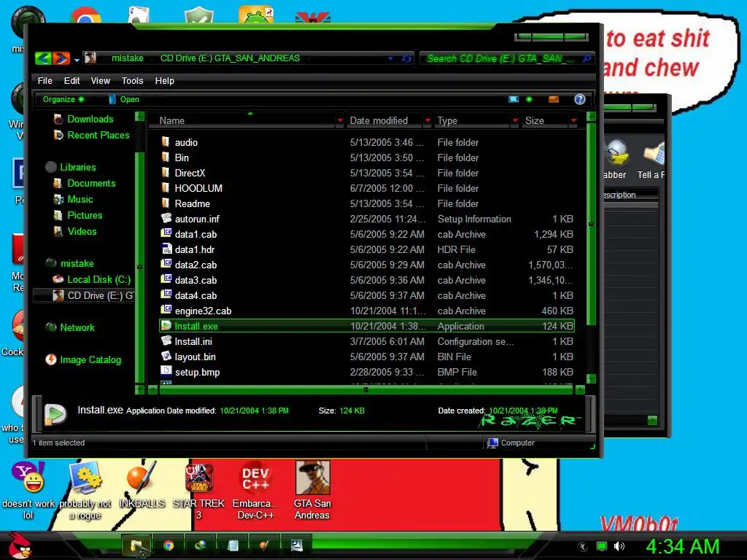
Task: Click the Libraries node icon
Action: 51,167
